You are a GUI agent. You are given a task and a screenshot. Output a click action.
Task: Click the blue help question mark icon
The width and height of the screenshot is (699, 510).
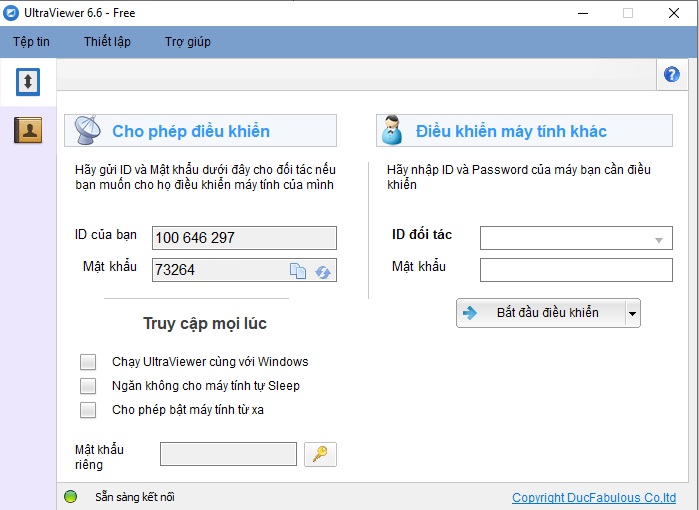click(671, 74)
